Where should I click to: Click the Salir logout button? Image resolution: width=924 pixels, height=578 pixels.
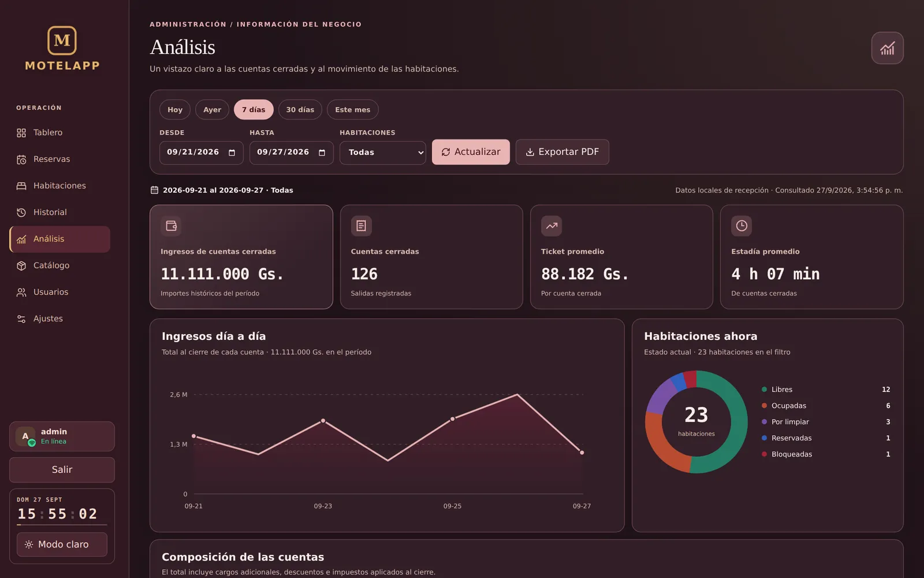coord(62,470)
